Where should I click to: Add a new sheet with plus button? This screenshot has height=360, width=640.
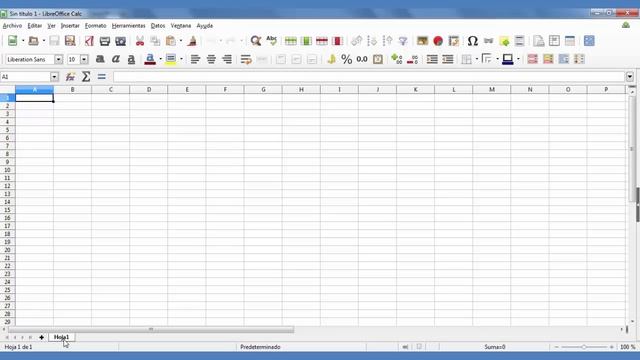tap(41, 337)
